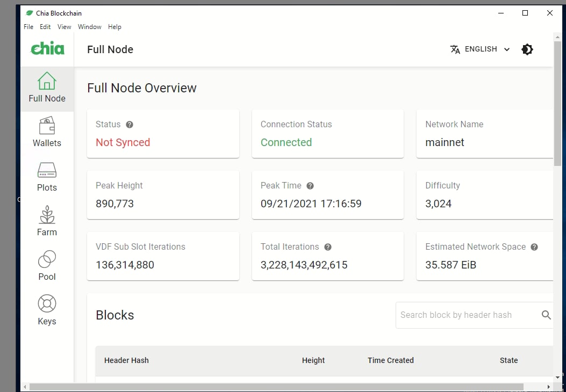Click the Chia leaf icon in title bar
The image size is (566, 392).
29,13
